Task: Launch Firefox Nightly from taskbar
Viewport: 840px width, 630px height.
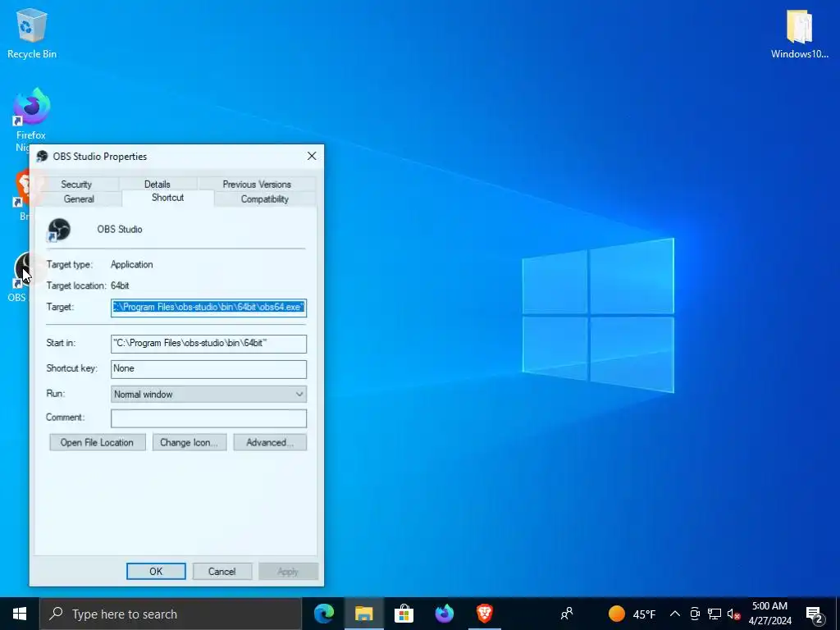Action: coord(444,614)
